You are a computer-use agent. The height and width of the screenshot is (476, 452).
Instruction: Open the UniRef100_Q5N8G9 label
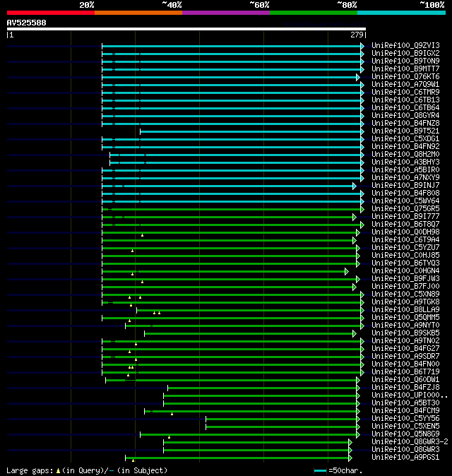[405, 434]
